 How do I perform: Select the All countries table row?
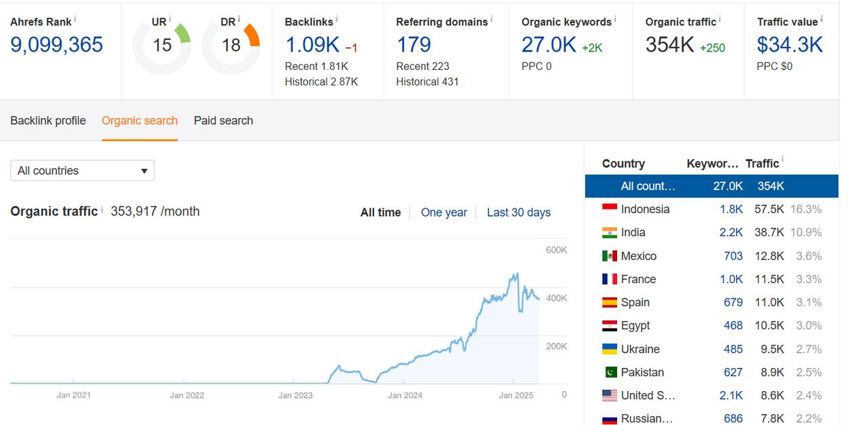pyautogui.click(x=711, y=186)
